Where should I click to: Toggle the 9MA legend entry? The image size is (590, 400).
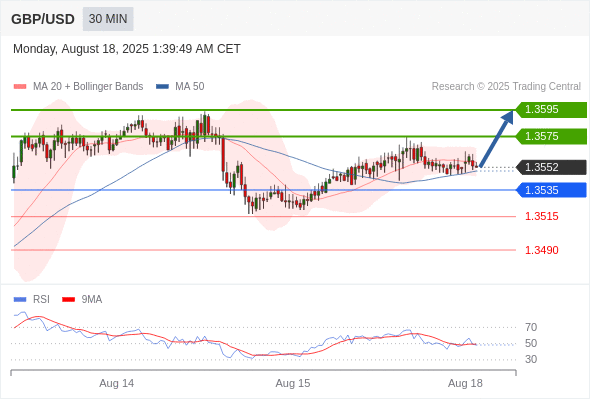[x=82, y=300]
